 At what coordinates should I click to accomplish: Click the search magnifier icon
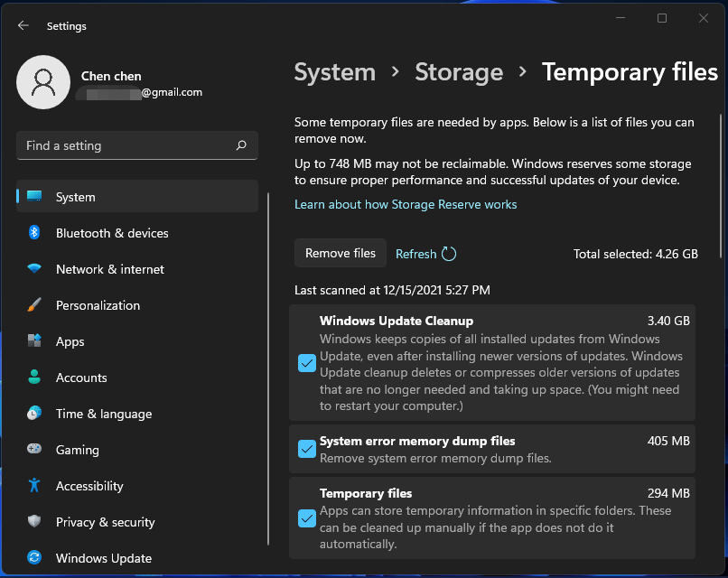(x=241, y=145)
